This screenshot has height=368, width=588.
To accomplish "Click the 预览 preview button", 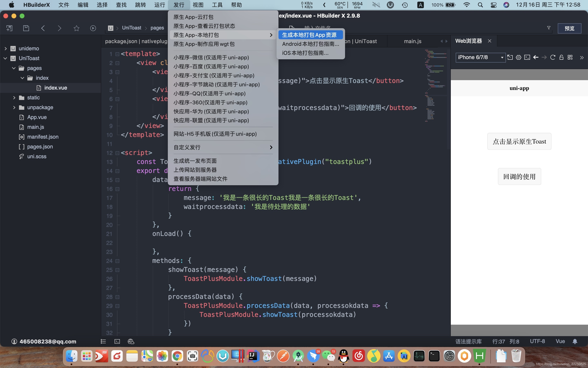I will pos(569,28).
